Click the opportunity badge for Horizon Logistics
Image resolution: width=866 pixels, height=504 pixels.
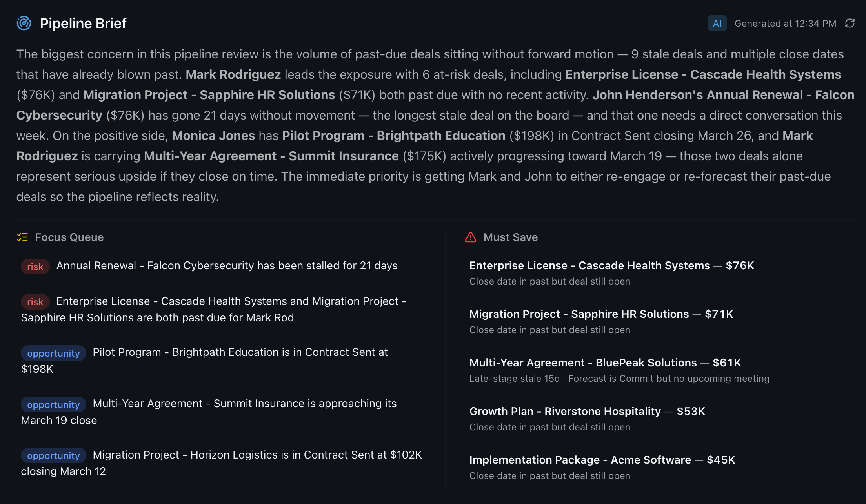pyautogui.click(x=53, y=455)
